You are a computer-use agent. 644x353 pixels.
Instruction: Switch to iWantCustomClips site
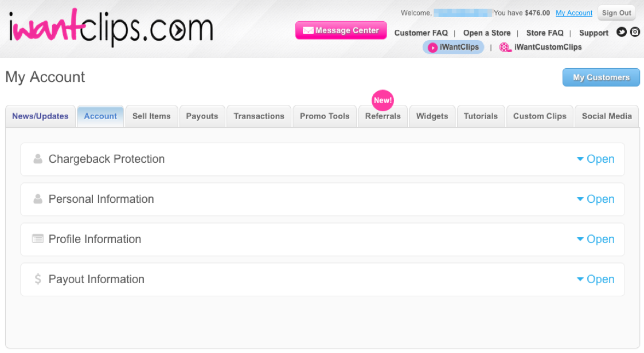pos(541,47)
